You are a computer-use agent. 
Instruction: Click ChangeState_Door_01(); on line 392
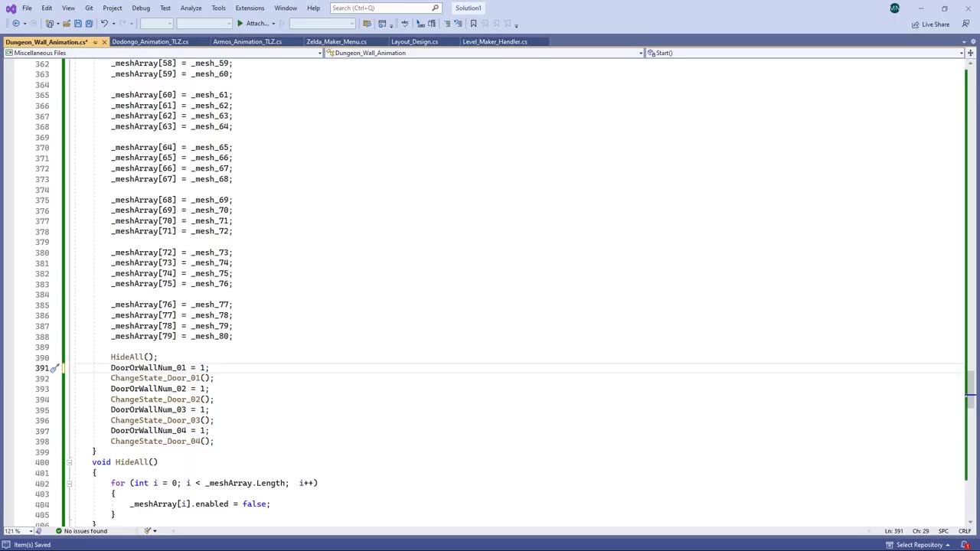[x=162, y=378]
